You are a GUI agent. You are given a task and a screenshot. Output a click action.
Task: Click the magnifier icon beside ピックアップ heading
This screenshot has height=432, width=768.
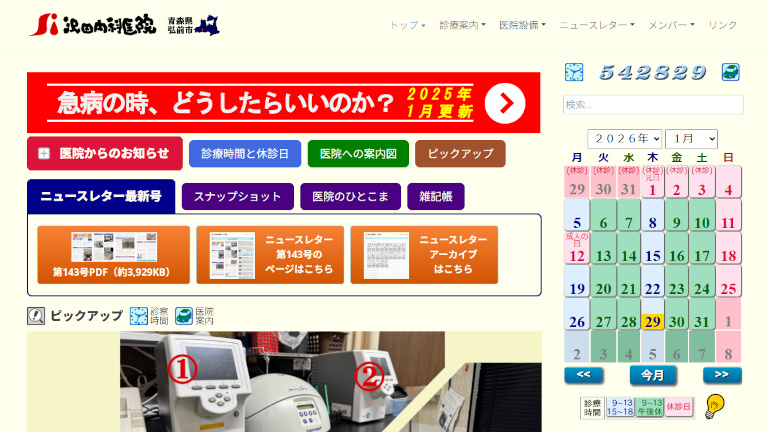(36, 316)
